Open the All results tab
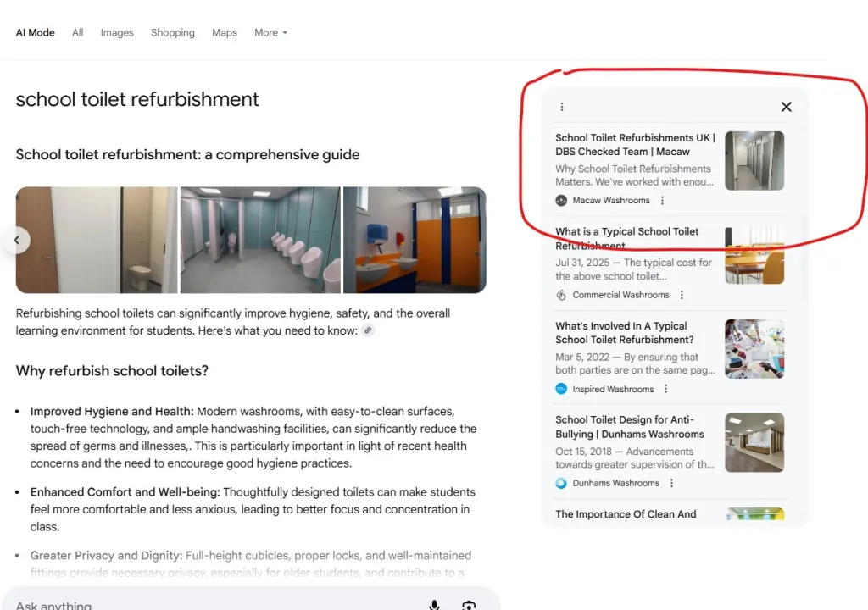868x610 pixels. click(x=77, y=33)
